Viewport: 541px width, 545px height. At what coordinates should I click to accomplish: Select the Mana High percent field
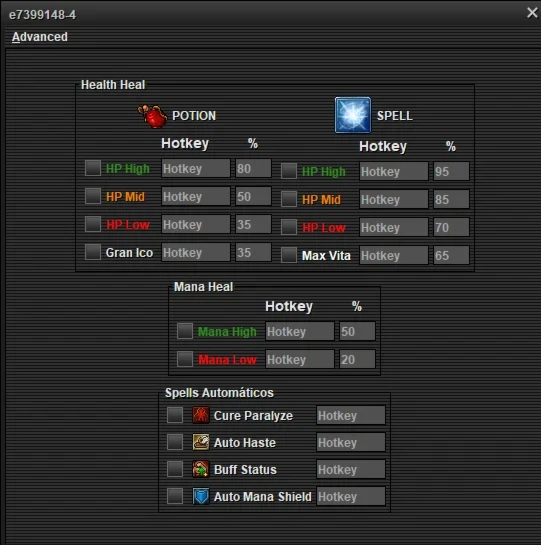(357, 331)
